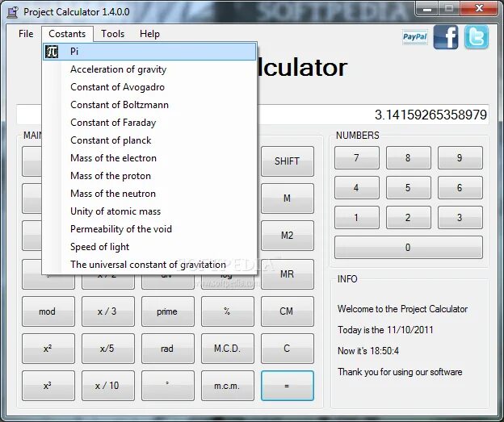Check prime with prime button

pyautogui.click(x=168, y=311)
